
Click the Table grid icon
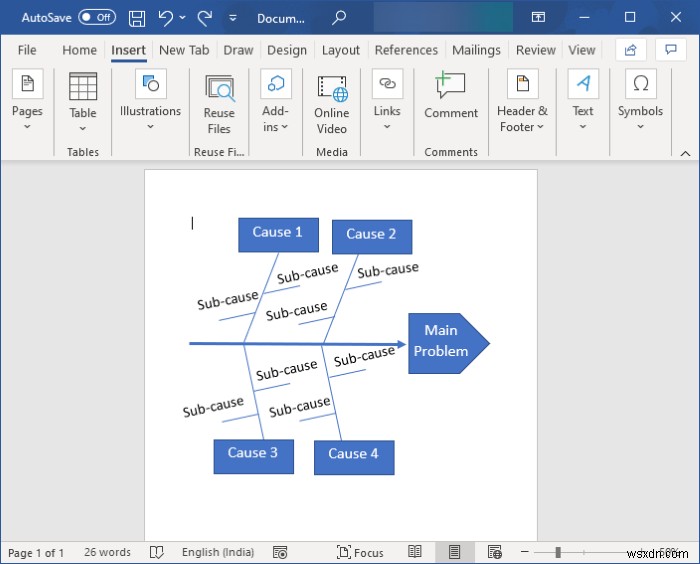click(83, 86)
